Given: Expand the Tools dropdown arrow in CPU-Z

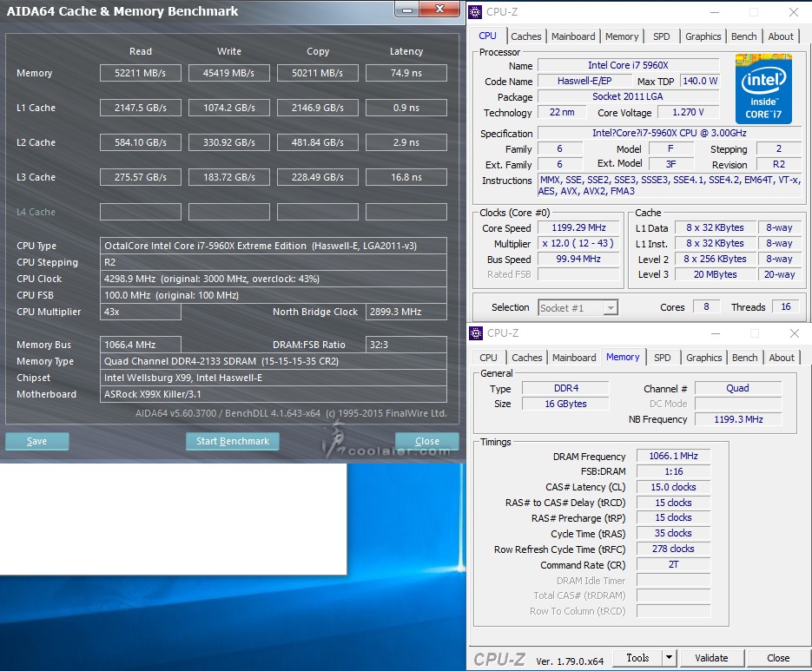Looking at the screenshot, I should (x=669, y=658).
